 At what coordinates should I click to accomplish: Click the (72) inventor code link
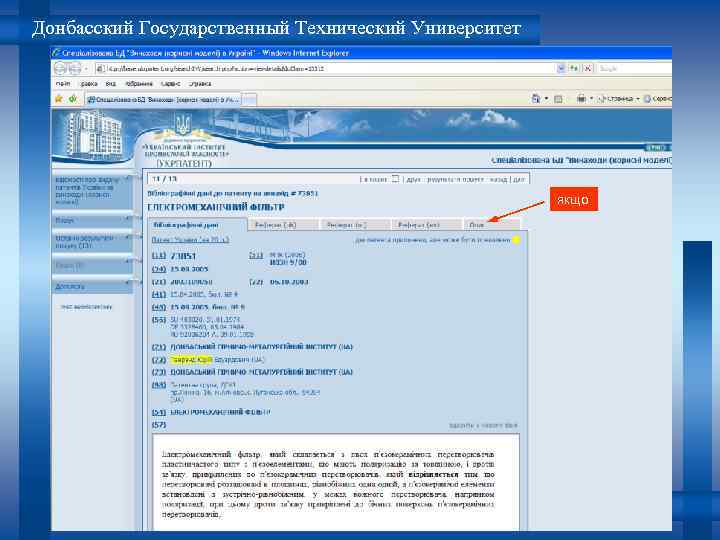pos(158,360)
